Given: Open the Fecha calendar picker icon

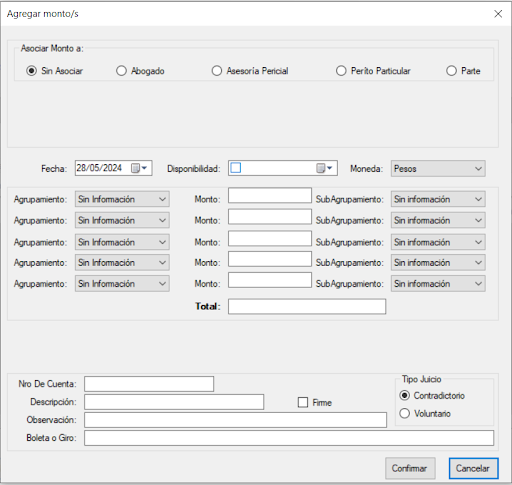Looking at the screenshot, I should 139,168.
